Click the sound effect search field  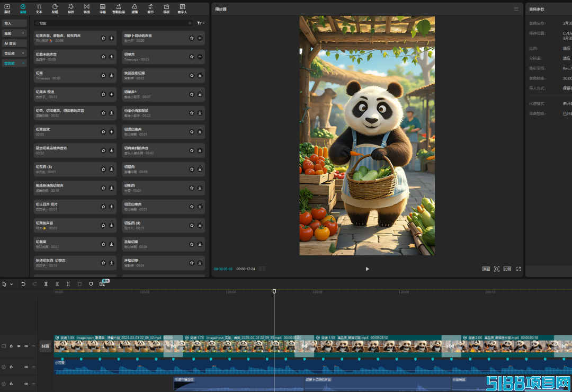pyautogui.click(x=113, y=23)
